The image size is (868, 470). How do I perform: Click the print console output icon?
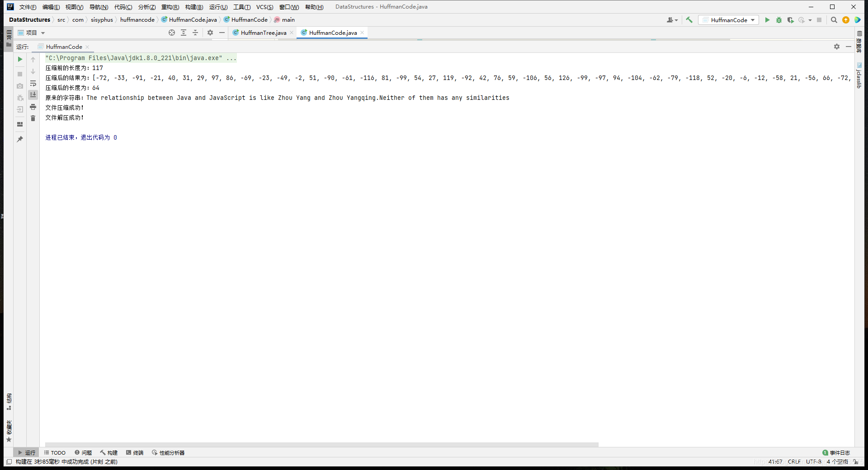[33, 107]
